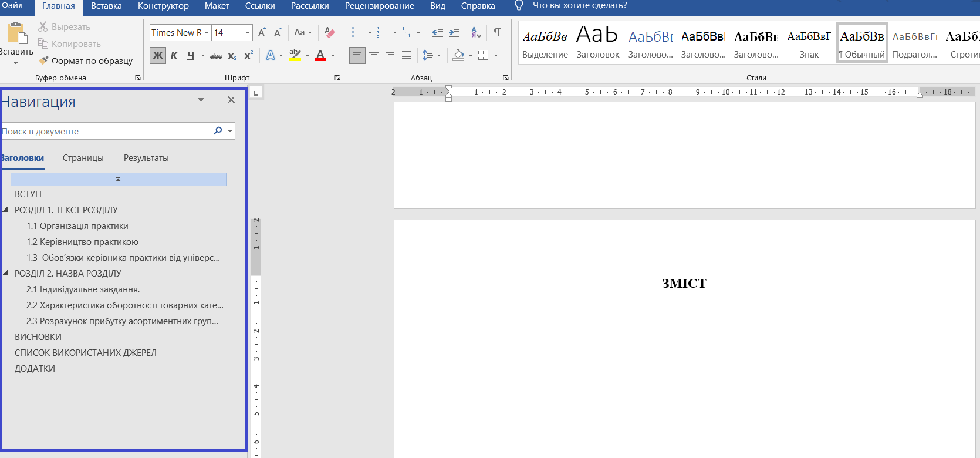The image size is (980, 458).
Task: Open the Change case (Aa) dropdown
Action: click(x=303, y=32)
